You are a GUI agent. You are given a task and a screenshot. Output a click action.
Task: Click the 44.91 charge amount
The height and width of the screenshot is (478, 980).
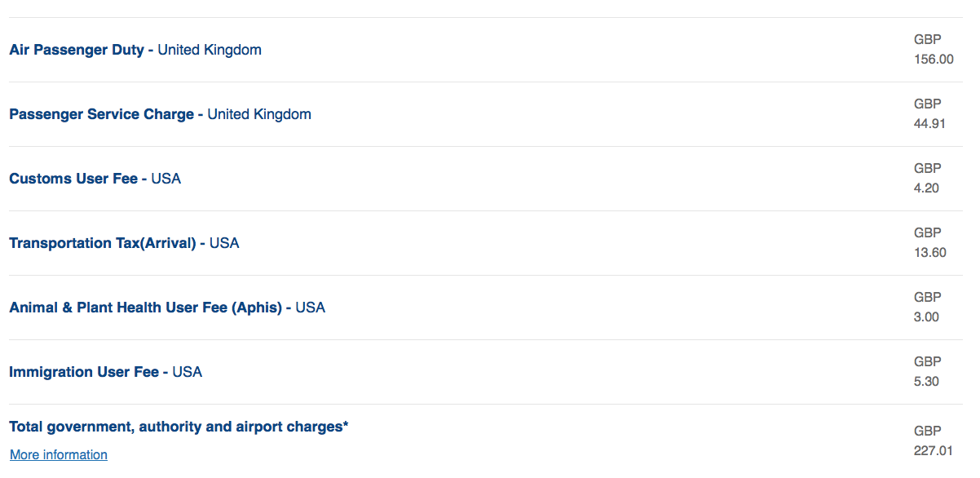pyautogui.click(x=929, y=124)
